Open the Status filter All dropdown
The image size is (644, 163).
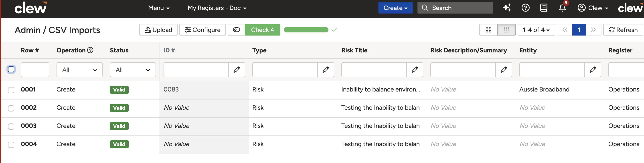pos(133,70)
